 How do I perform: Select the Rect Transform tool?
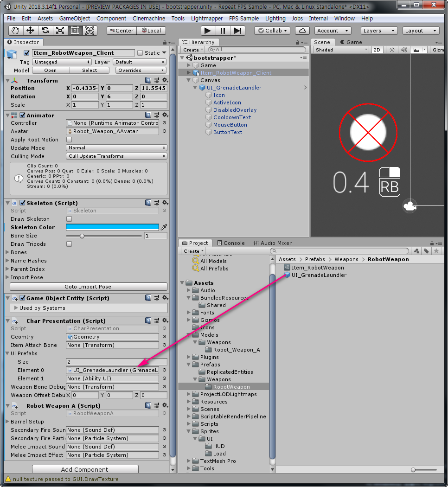[75, 31]
